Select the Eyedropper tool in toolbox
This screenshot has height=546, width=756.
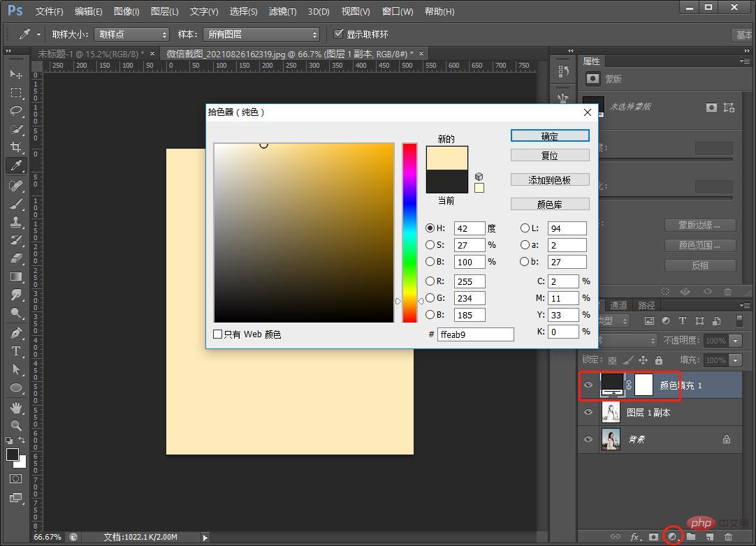[16, 165]
